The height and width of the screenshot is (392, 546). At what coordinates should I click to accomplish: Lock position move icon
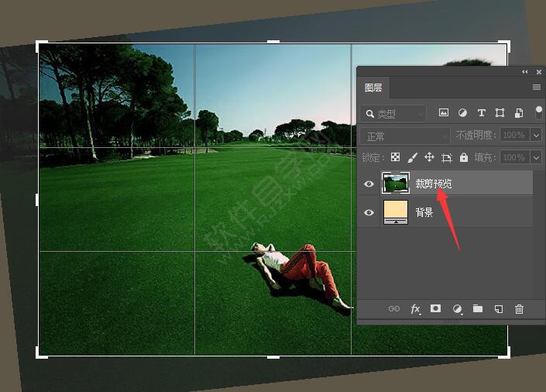[x=429, y=157]
